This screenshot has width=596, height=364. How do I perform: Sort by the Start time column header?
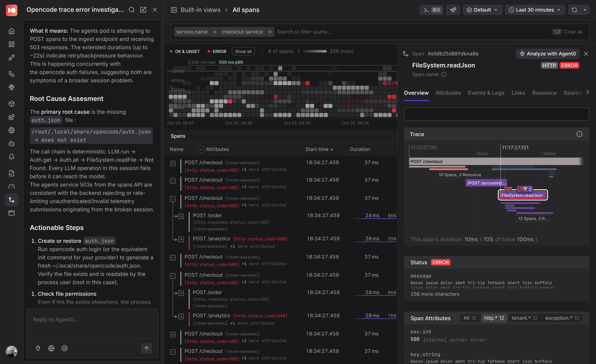(x=319, y=149)
